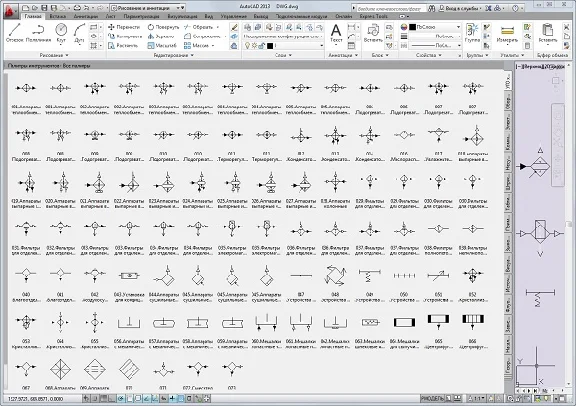
Task: Click the Table icon in Аннотации panel
Action: pyautogui.click(x=352, y=46)
